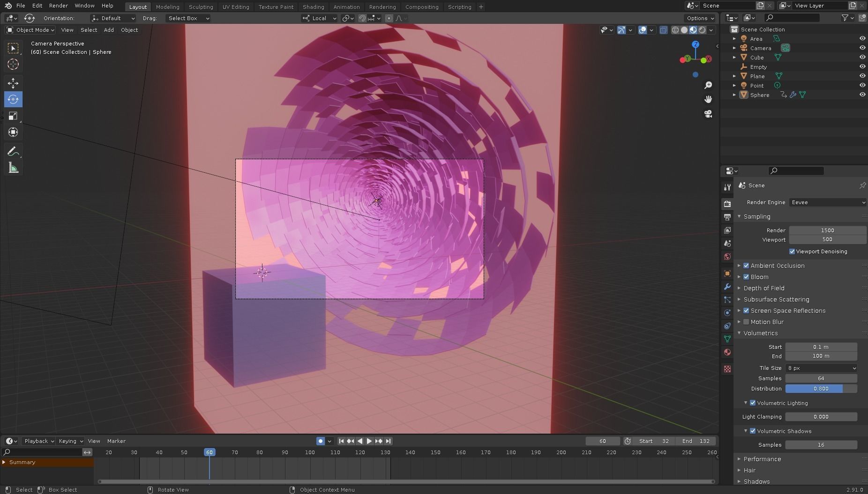This screenshot has width=868, height=494.
Task: Toggle Volumetric Shadows checkbox
Action: coord(753,431)
